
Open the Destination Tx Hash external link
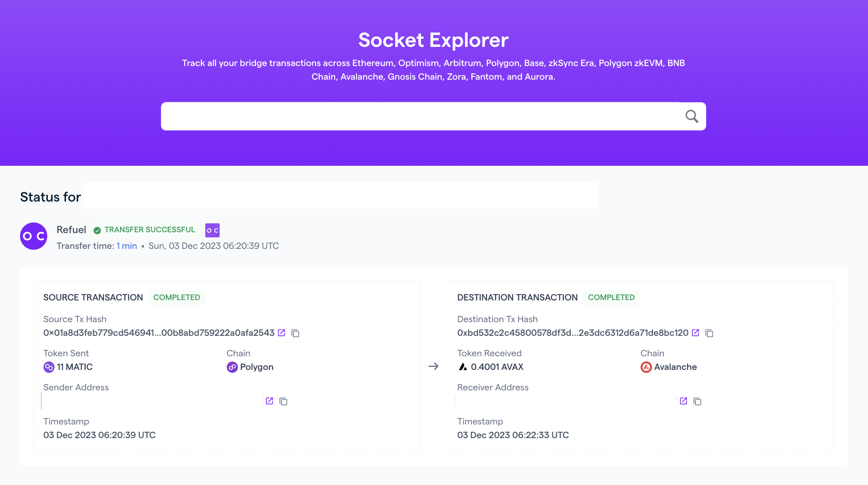pyautogui.click(x=696, y=333)
